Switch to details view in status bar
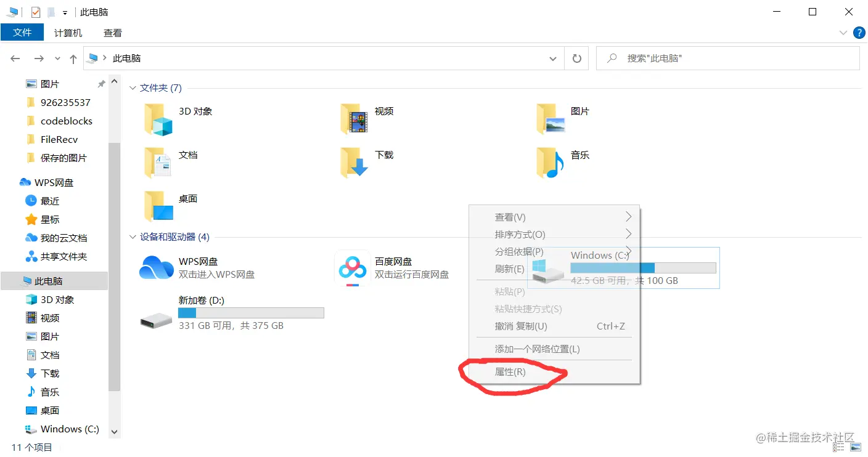 tap(838, 447)
